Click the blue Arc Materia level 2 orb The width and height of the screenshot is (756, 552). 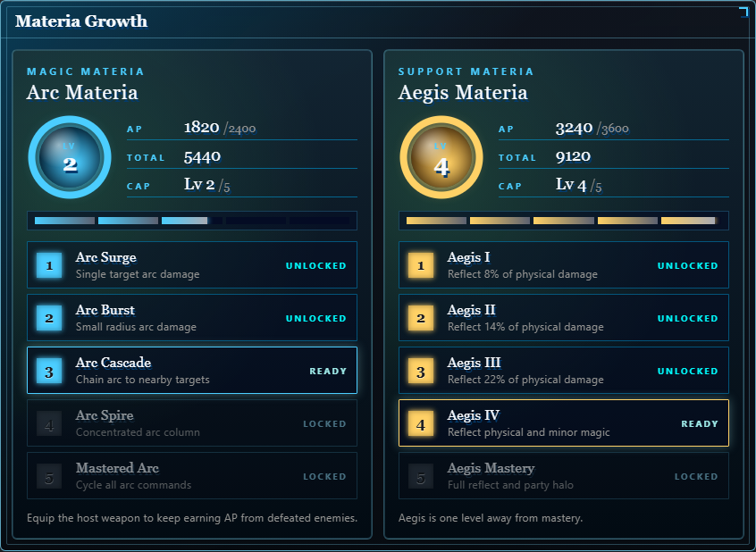(70, 157)
